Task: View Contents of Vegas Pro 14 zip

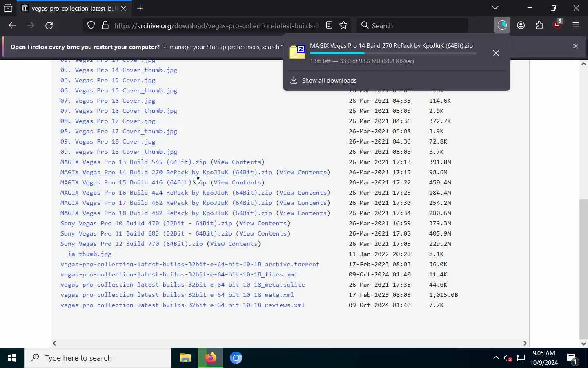Action: pos(303,172)
